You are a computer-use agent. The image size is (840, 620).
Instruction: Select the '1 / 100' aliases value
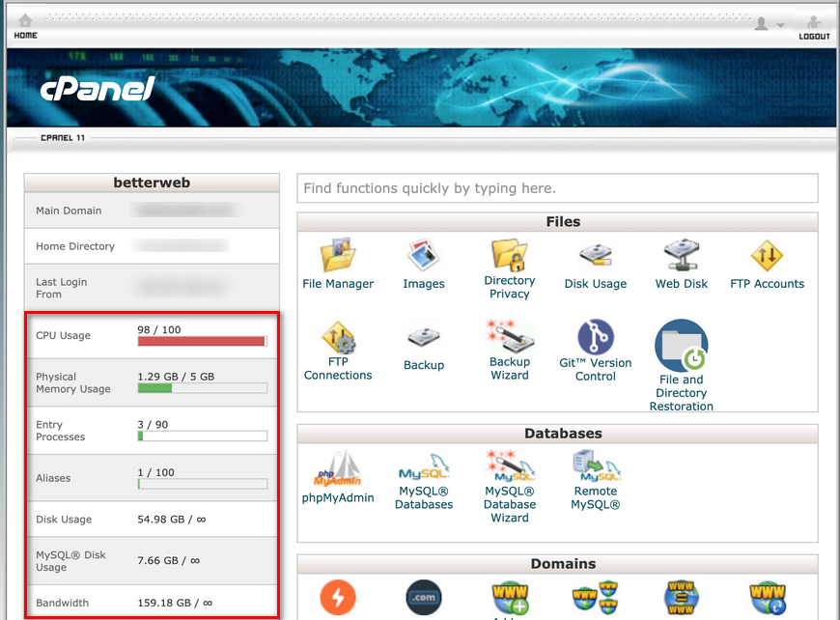[155, 472]
